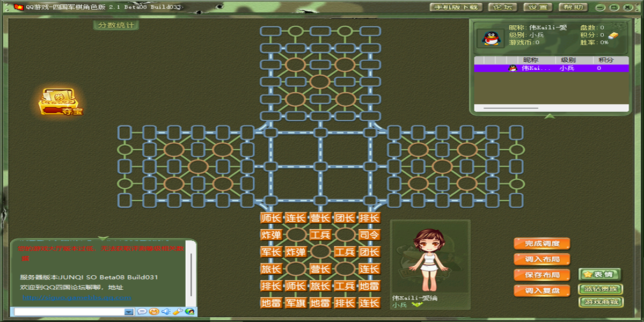
Task: Select the 工兵 piece left of lower 团长
Action: point(345,252)
